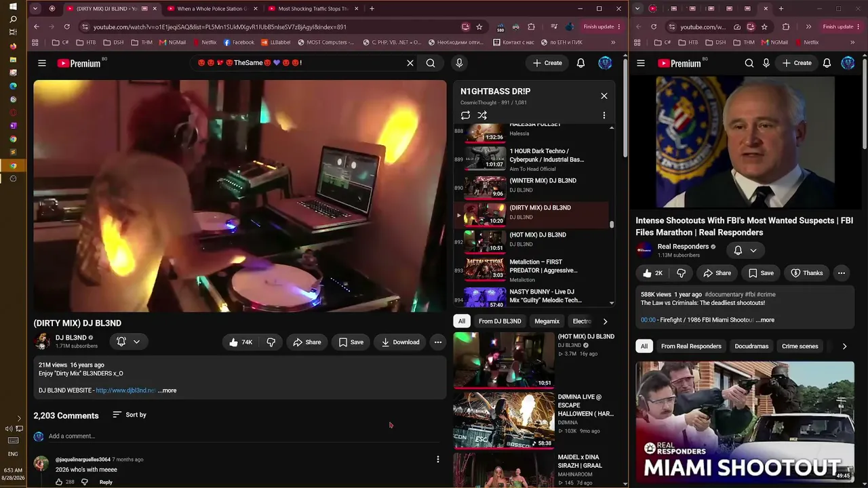Click the playlist panel scrollbar thumb
Image resolution: width=868 pixels, height=488 pixels.
pos(612,224)
